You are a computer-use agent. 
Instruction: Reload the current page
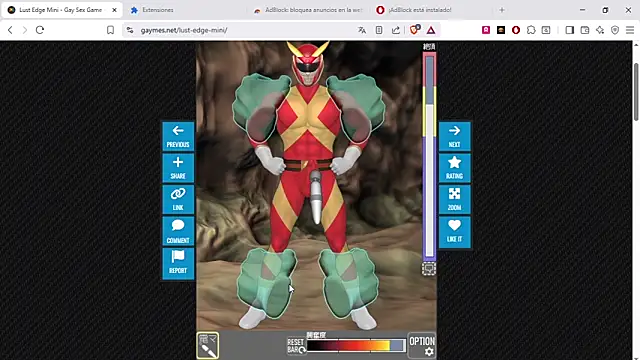[40, 30]
